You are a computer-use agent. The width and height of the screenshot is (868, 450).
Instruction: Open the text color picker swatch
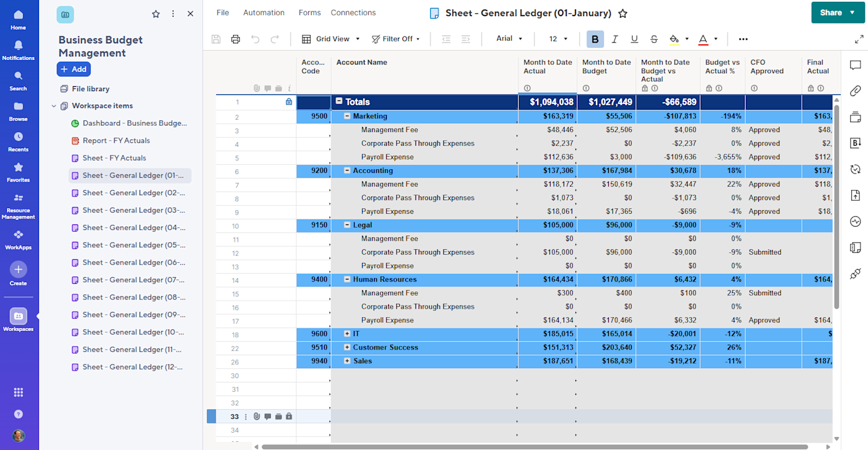(x=703, y=39)
